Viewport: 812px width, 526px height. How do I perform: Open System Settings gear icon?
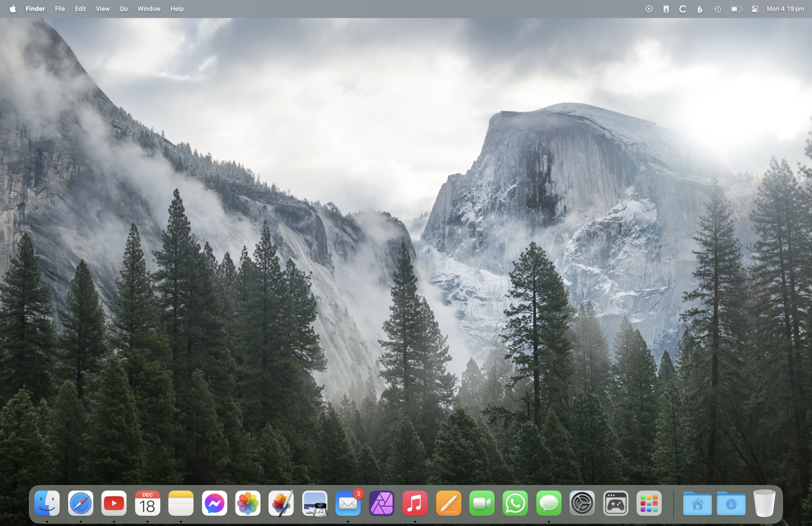coord(582,504)
